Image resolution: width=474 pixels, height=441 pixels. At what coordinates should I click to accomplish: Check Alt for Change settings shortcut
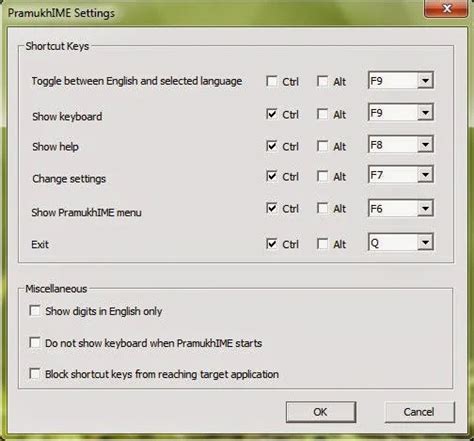pos(322,176)
